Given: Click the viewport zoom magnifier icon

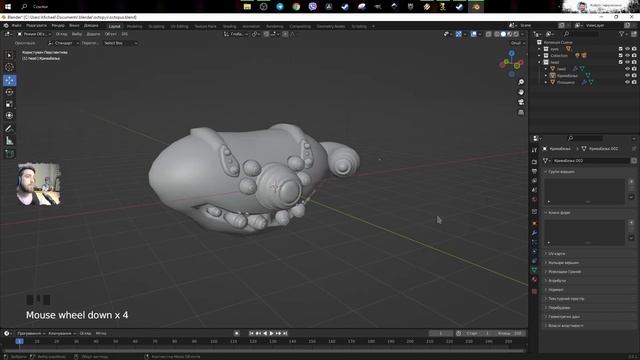Looking at the screenshot, I should point(521,82).
